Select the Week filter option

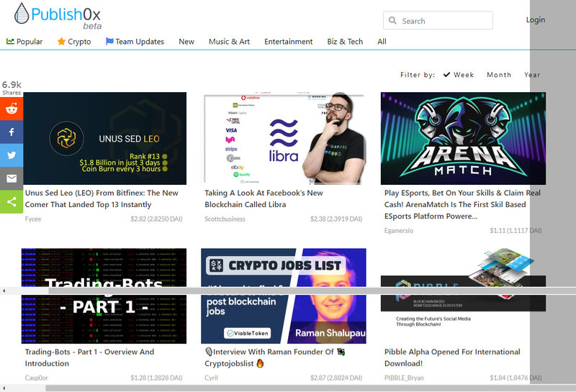(x=459, y=75)
